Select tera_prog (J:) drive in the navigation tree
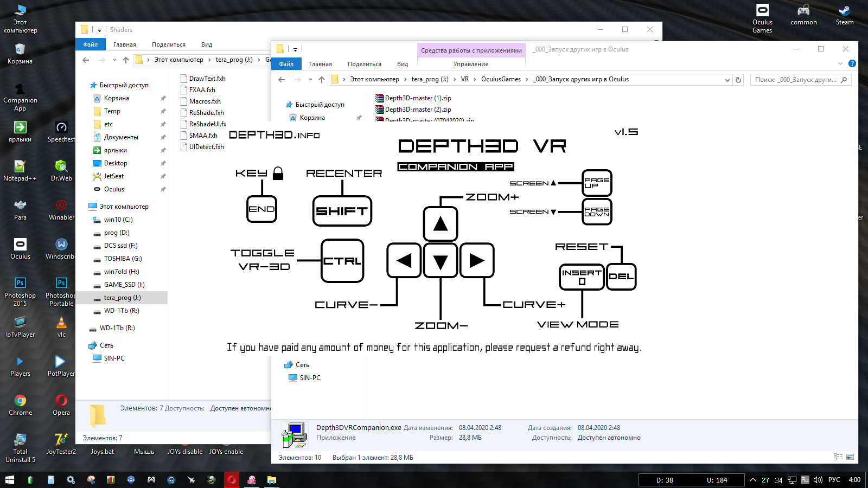 point(122,298)
